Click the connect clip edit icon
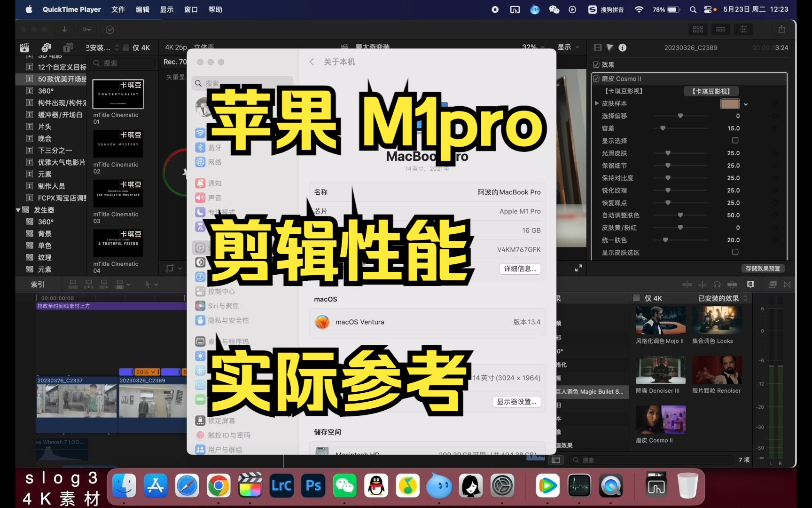Viewport: 812px width, 508px height. pos(73,284)
